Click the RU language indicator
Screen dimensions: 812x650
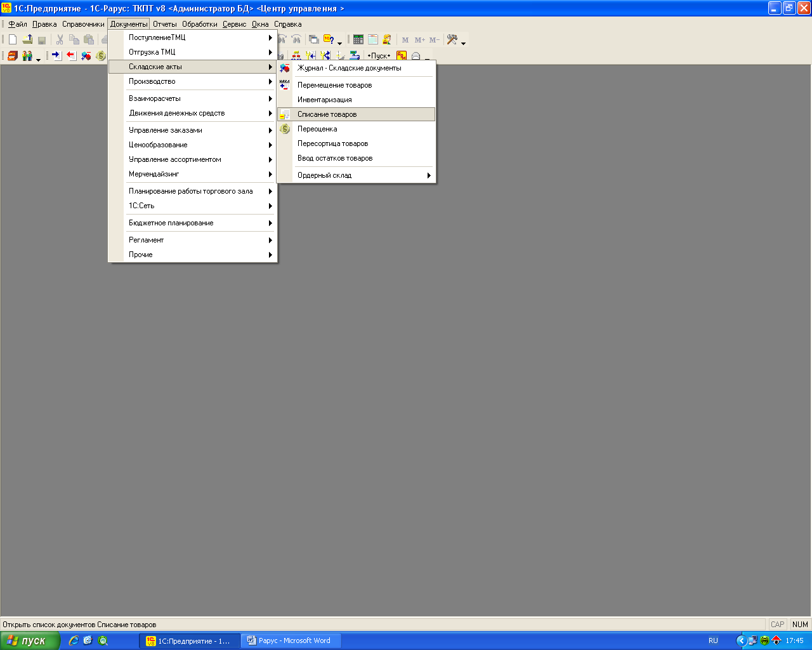click(x=713, y=640)
